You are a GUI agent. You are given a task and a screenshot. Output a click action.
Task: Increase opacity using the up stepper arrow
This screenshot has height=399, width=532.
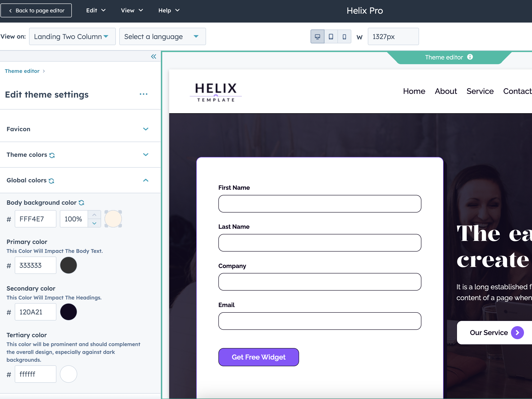(94, 214)
